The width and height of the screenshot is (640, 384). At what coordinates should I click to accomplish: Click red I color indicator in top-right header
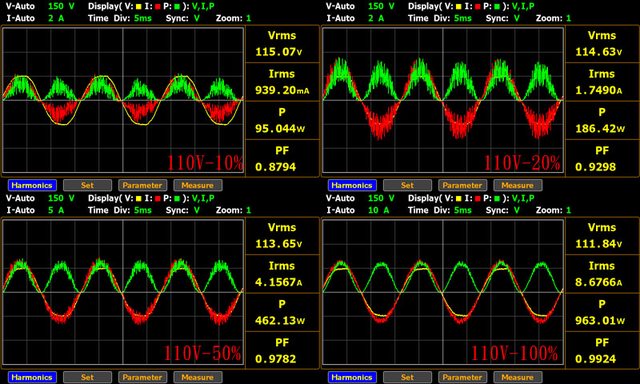(478, 7)
